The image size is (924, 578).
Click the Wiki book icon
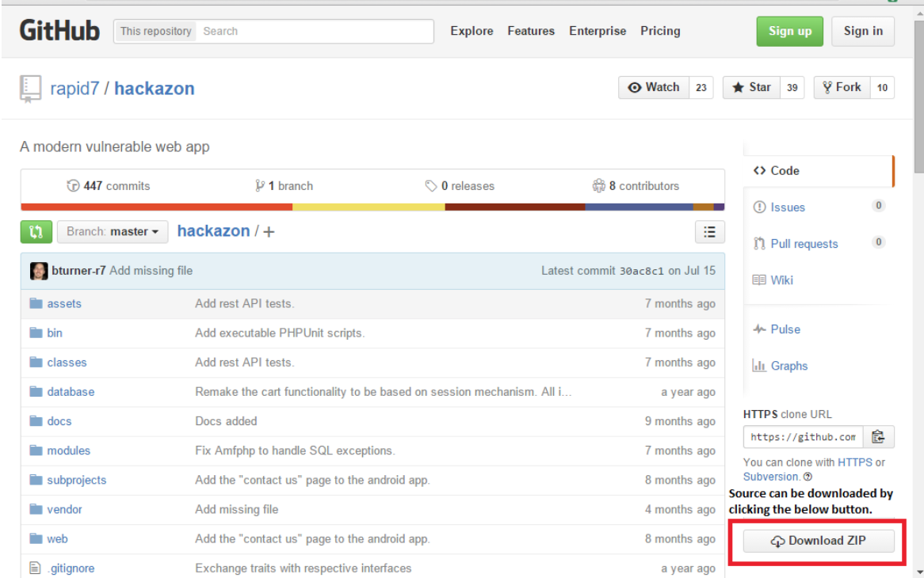(x=759, y=280)
